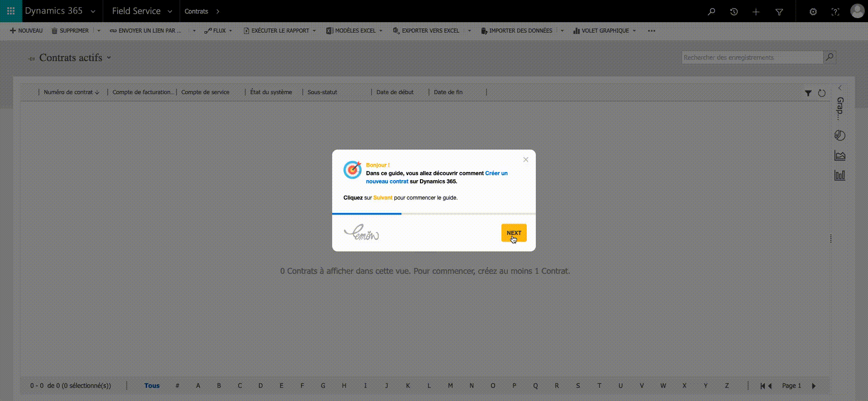868x401 pixels.
Task: Click the search magnifier in top bar
Action: (x=711, y=12)
